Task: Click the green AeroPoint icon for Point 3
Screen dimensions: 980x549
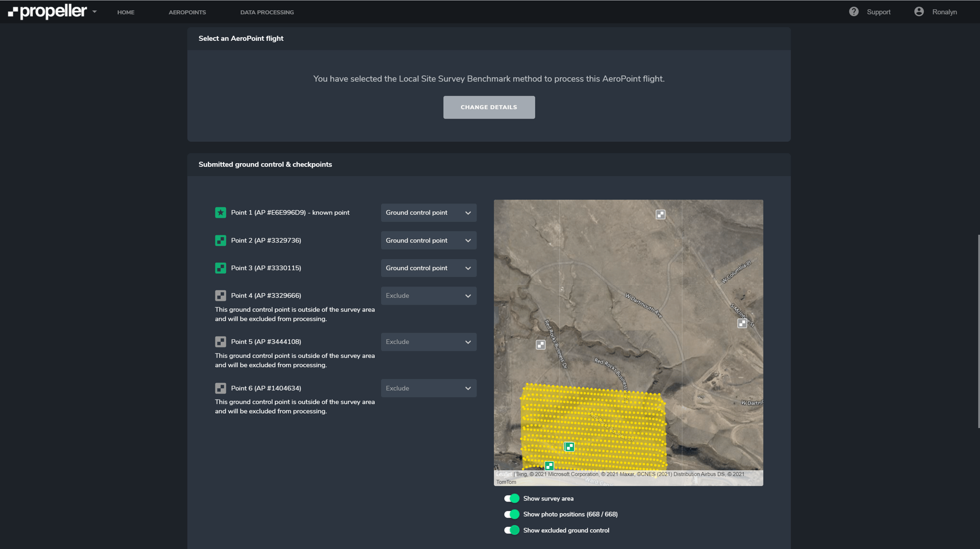Action: [220, 268]
